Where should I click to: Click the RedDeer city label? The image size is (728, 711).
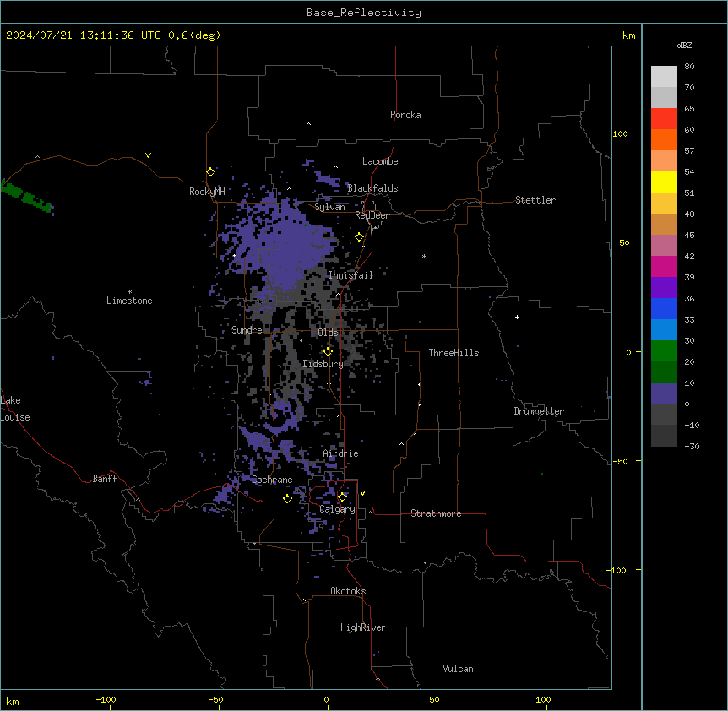coord(372,215)
